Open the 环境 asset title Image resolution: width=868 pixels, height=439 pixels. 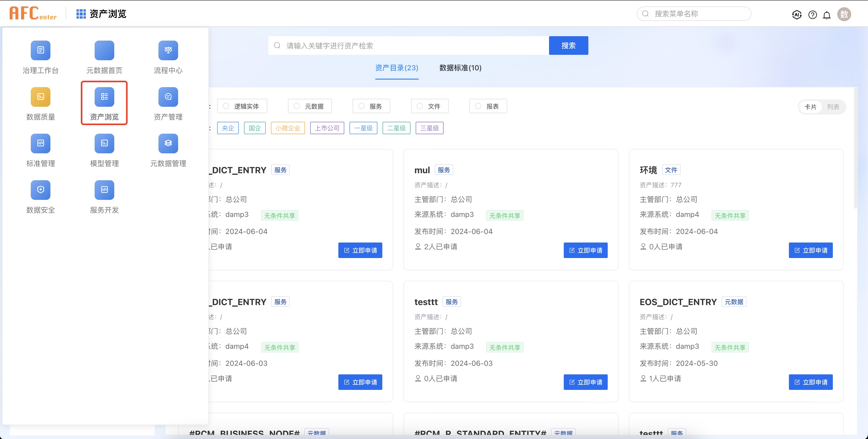click(648, 170)
